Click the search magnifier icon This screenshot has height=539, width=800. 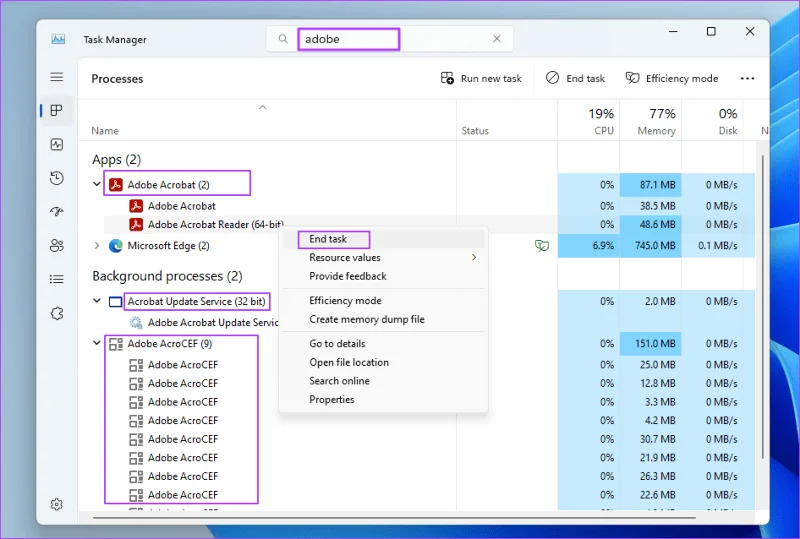(283, 39)
